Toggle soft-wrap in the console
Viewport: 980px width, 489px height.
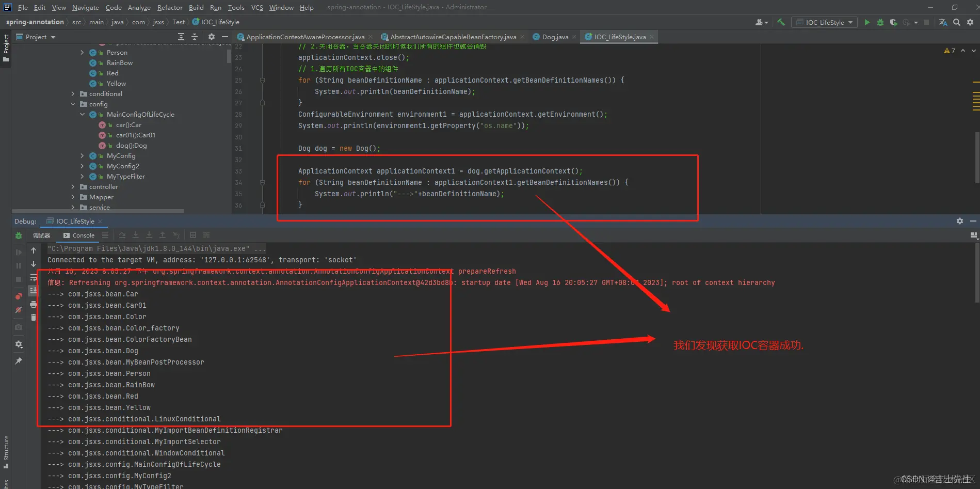tap(34, 277)
